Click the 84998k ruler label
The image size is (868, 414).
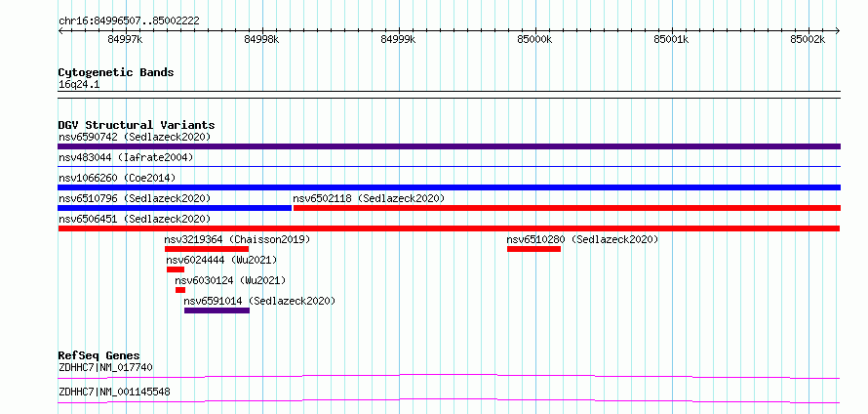click(x=261, y=39)
